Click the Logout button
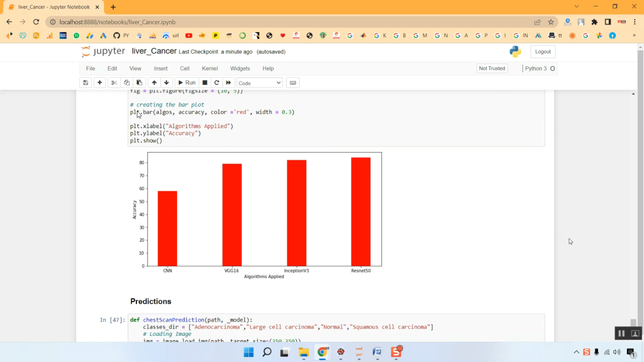This screenshot has width=644, height=362. (x=543, y=51)
